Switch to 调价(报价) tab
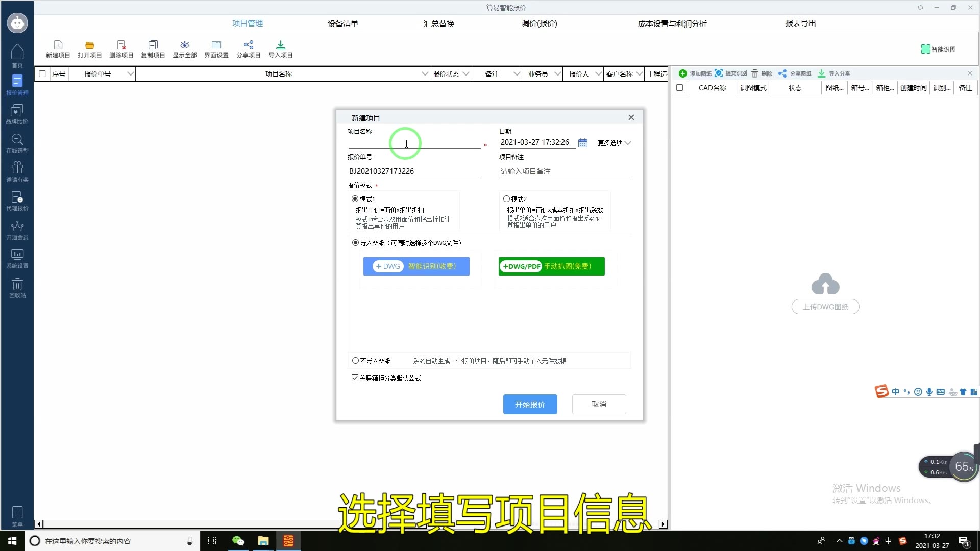This screenshot has width=980, height=551. point(540,23)
